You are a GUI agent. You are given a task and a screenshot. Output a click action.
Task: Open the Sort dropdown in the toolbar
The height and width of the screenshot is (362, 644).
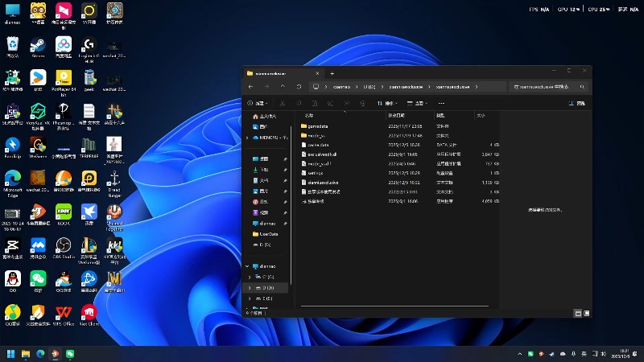[389, 103]
